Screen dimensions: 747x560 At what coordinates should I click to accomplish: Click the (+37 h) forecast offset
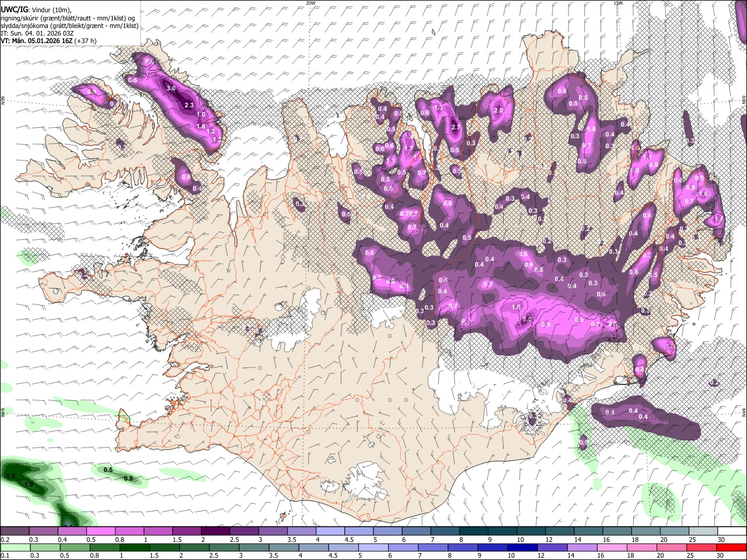85,41
